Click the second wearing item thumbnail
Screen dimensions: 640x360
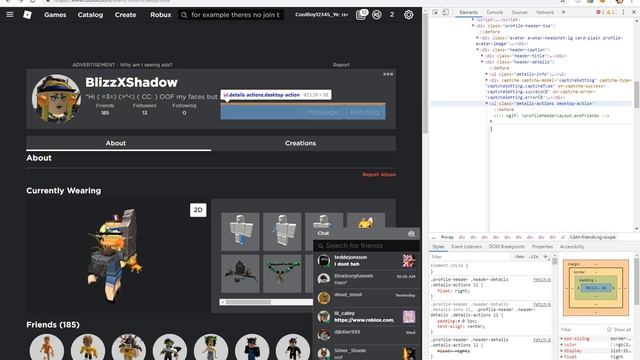pyautogui.click(x=282, y=231)
